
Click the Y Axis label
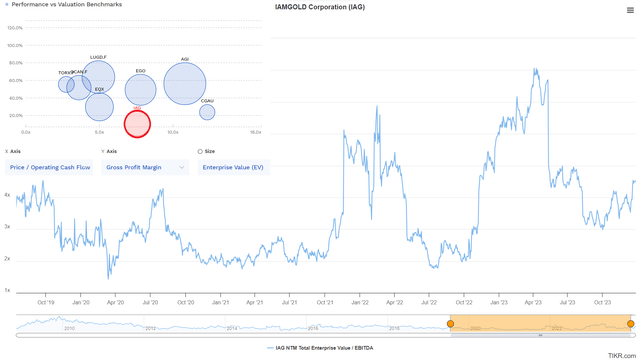click(109, 151)
